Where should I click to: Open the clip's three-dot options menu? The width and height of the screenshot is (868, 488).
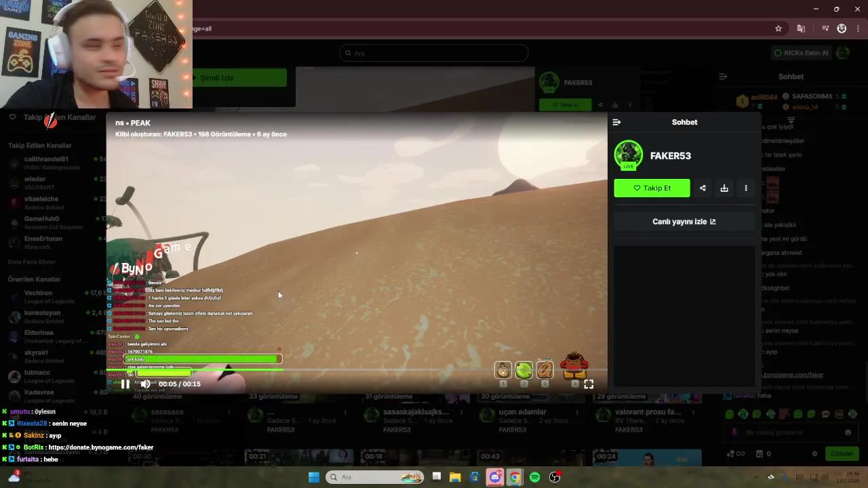pyautogui.click(x=746, y=188)
